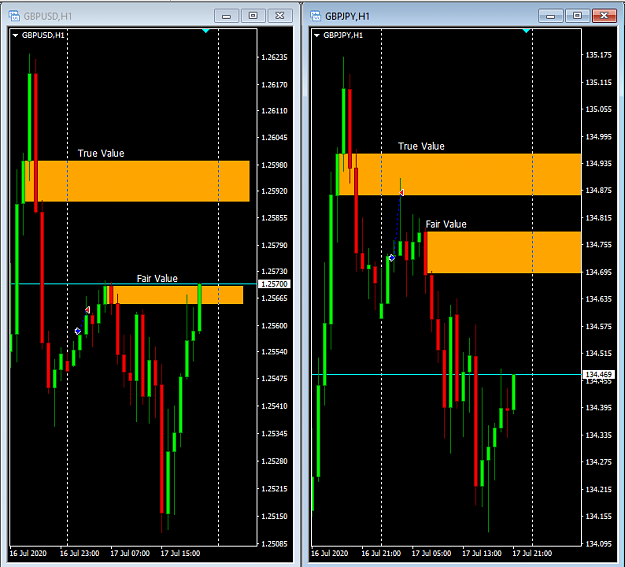Click the 1.26235 price scale value

274,57
